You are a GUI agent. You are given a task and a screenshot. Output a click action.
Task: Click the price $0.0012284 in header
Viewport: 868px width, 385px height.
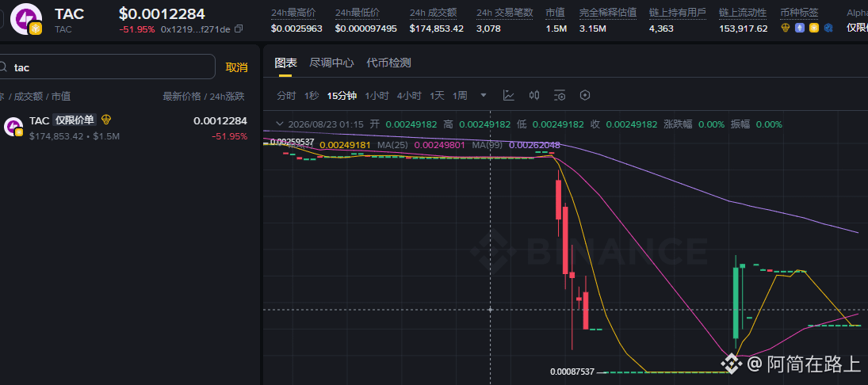tap(162, 13)
